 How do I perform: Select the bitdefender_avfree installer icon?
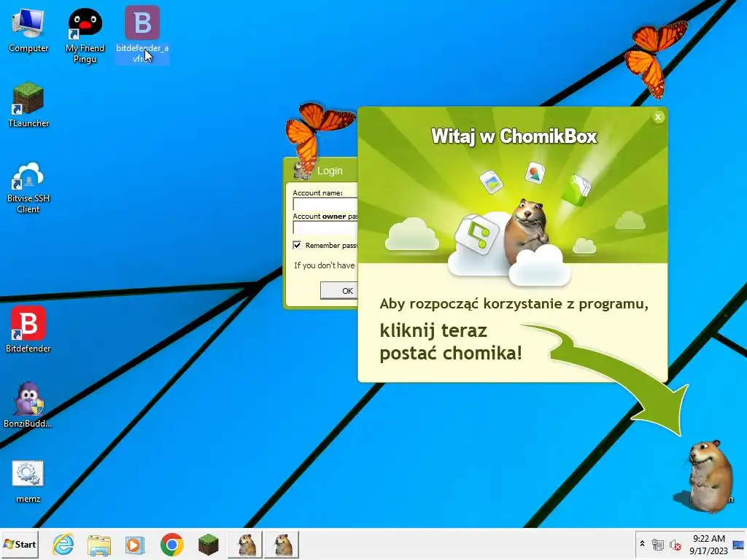[142, 34]
